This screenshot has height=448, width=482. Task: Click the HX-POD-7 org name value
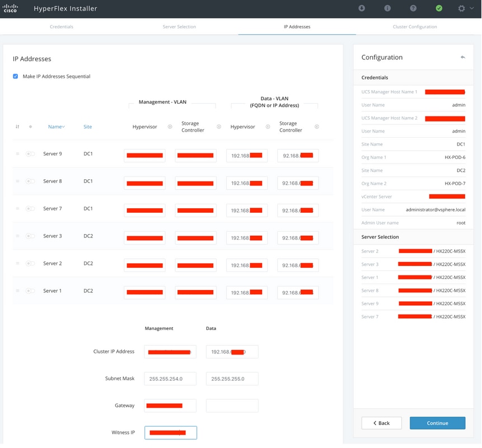coord(455,183)
